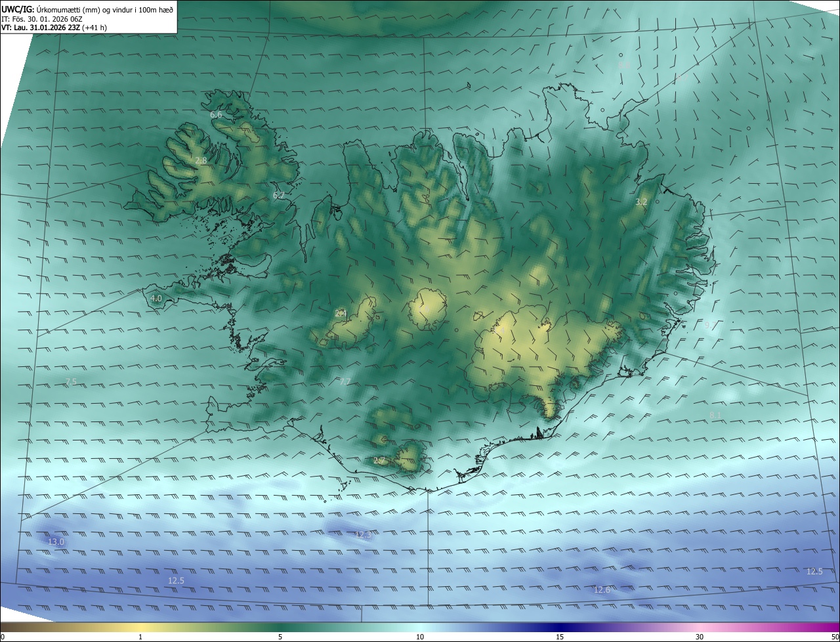Click the color scale label '30'
Screen dimensions: 840x642
(700, 637)
